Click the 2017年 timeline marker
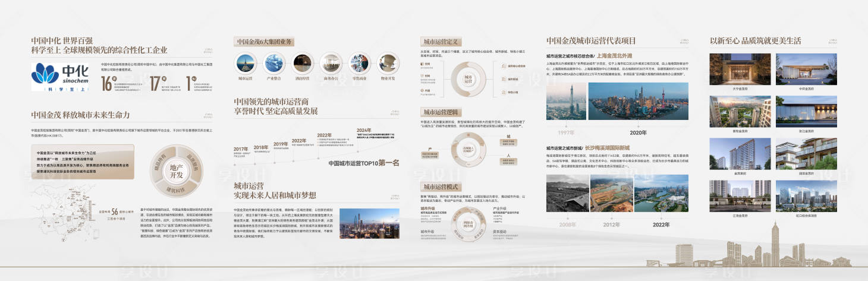868x281 pixels. 241,149
